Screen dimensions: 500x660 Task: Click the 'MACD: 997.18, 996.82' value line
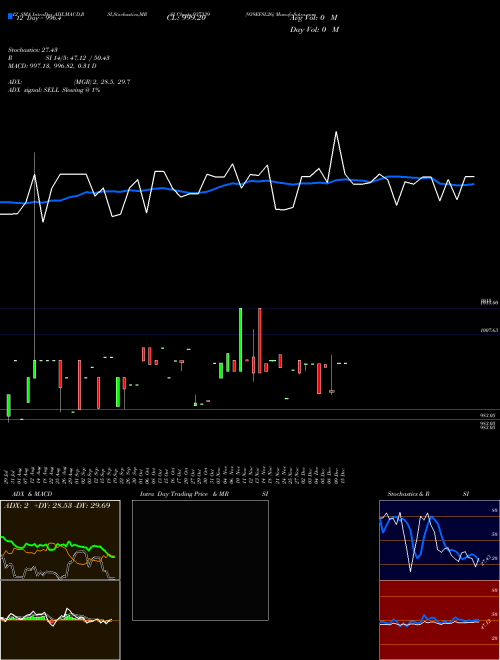52,66
